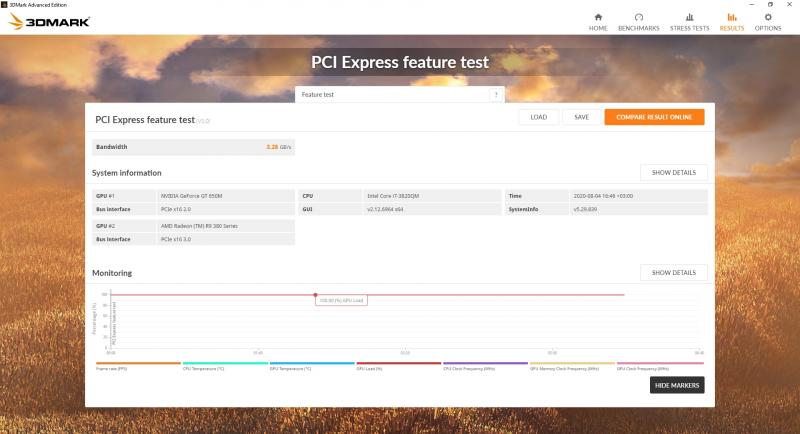Image resolution: width=800 pixels, height=434 pixels.
Task: Show details for System information
Action: click(673, 172)
